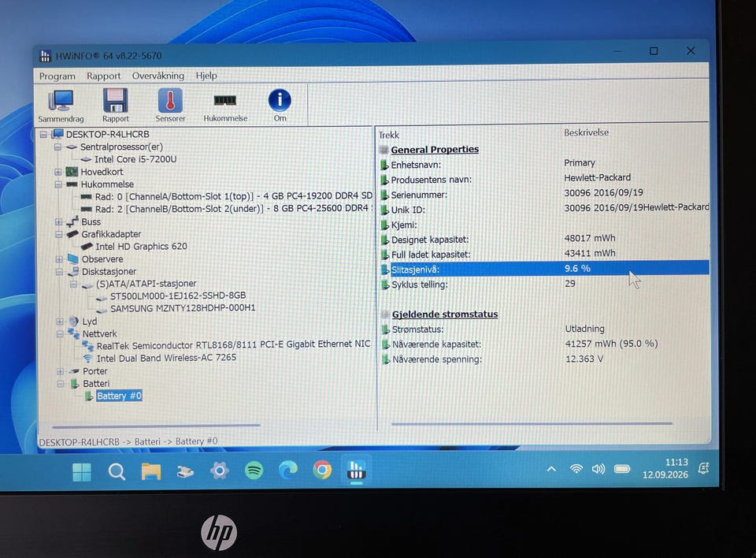Viewport: 756px width, 558px height.
Task: Open taskbar Search magnifier
Action: coord(117,471)
